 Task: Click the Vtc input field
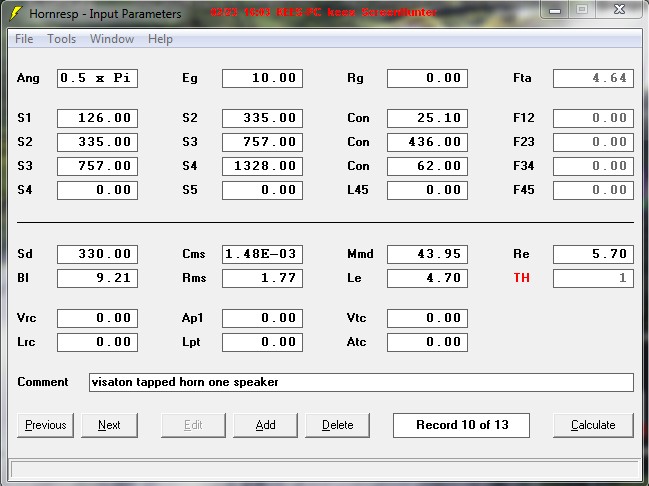pyautogui.click(x=428, y=318)
